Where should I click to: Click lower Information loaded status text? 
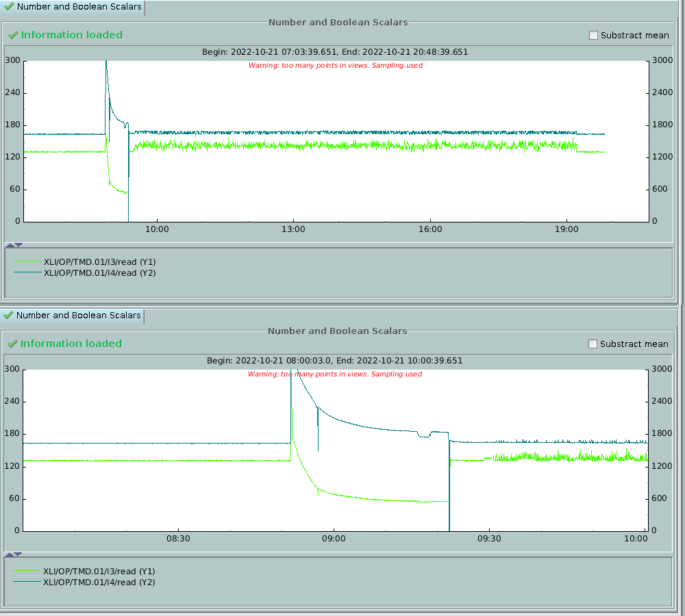pyautogui.click(x=71, y=344)
